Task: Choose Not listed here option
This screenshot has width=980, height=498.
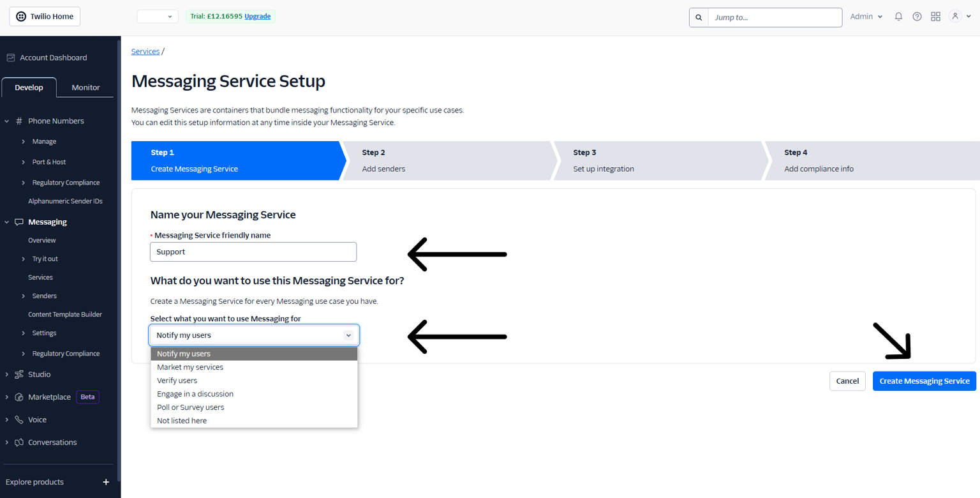Action: click(x=254, y=421)
